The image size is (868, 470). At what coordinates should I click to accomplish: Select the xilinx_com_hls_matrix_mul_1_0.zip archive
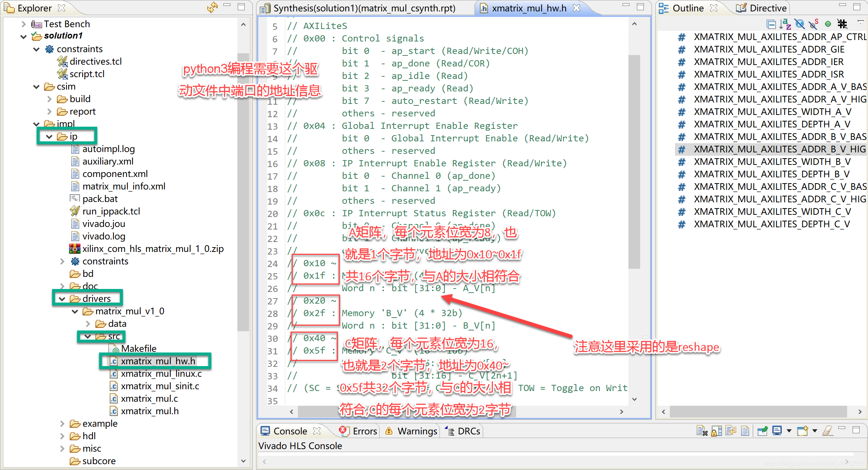153,249
